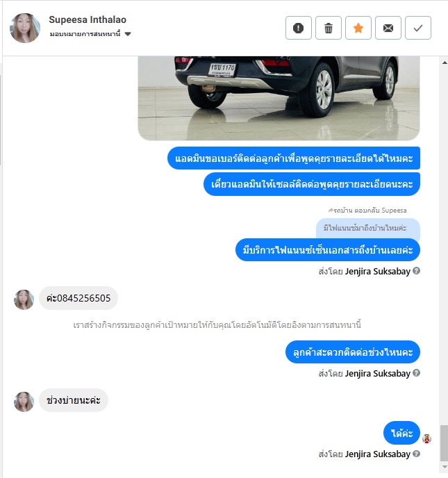The height and width of the screenshot is (478, 448).
Task: Click the chat scrollbar thumb
Action: pos(445,443)
